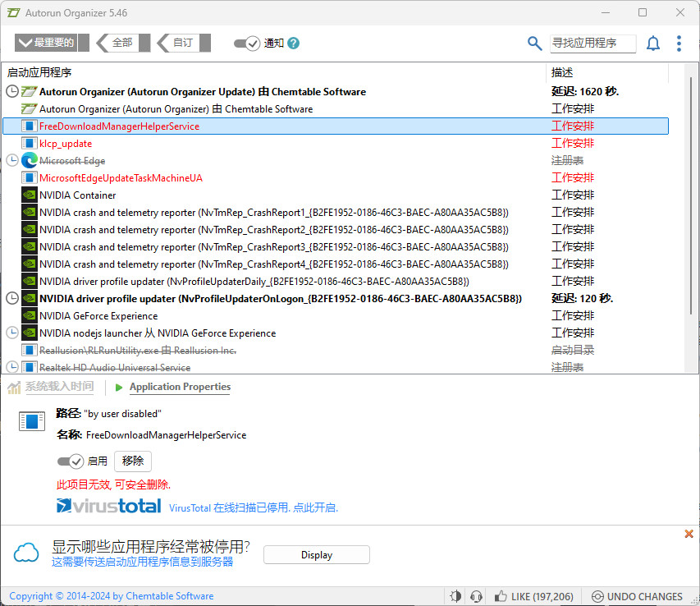Select NvTmRep_CrashReport1 entry
Viewport: 700px width, 606px height.
[336, 212]
